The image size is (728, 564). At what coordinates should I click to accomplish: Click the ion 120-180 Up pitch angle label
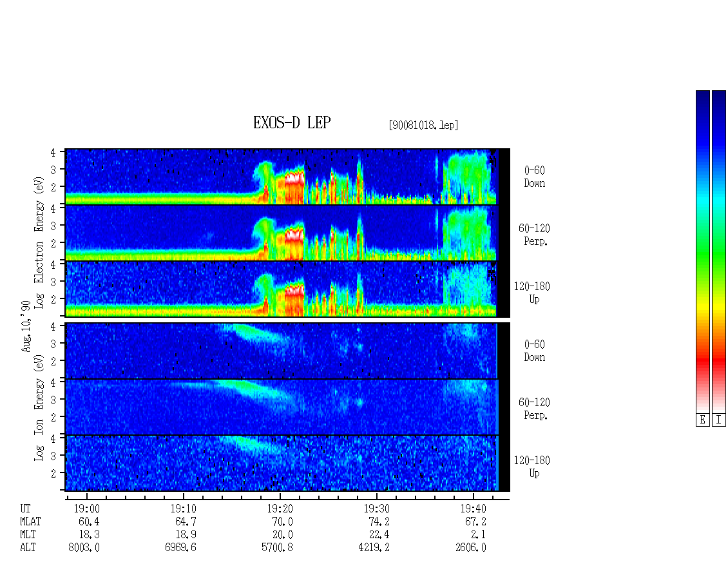point(532,467)
